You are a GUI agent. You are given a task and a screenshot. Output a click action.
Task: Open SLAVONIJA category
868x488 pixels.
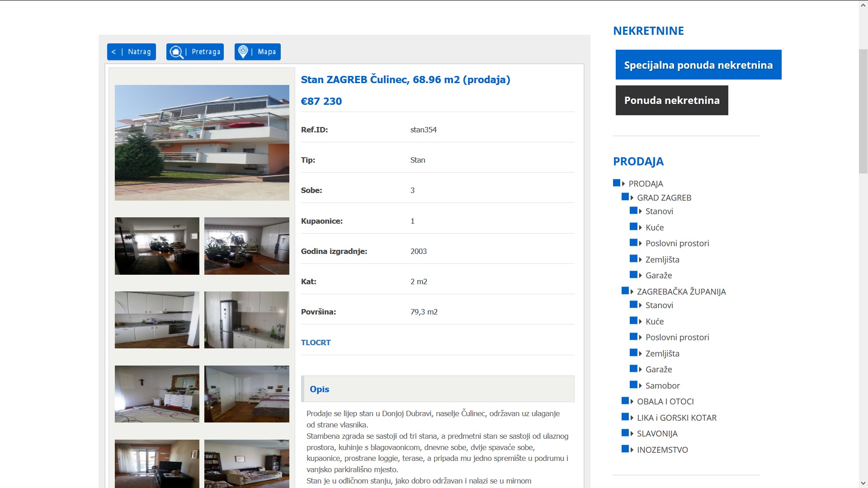[x=657, y=433]
